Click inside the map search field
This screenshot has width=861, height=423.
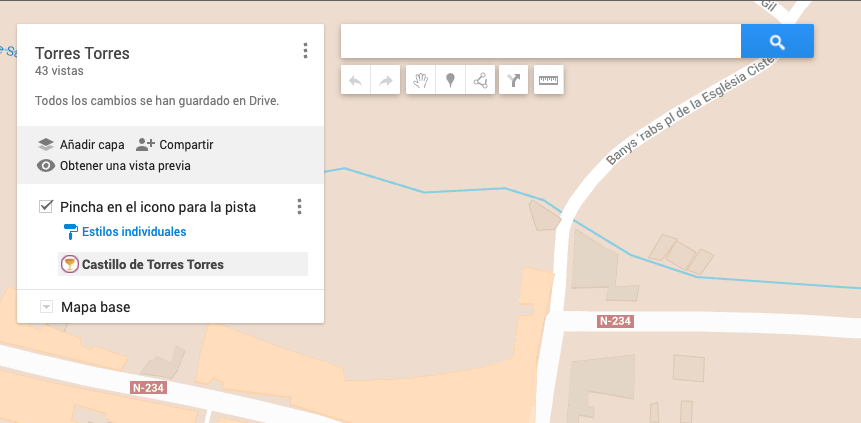click(541, 41)
